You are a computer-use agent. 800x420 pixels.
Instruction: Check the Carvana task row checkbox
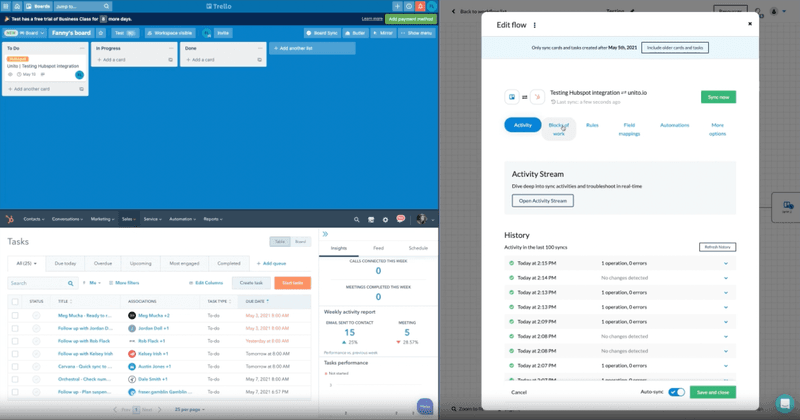pos(15,366)
